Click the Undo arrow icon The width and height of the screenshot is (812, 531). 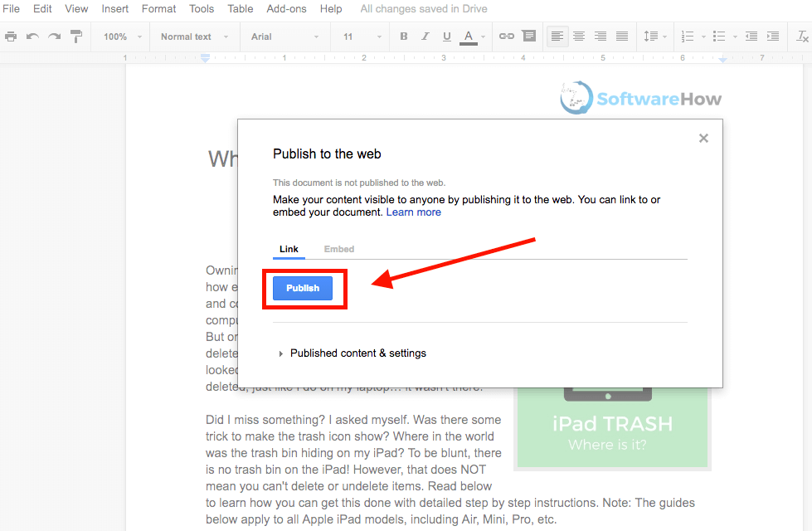33,37
